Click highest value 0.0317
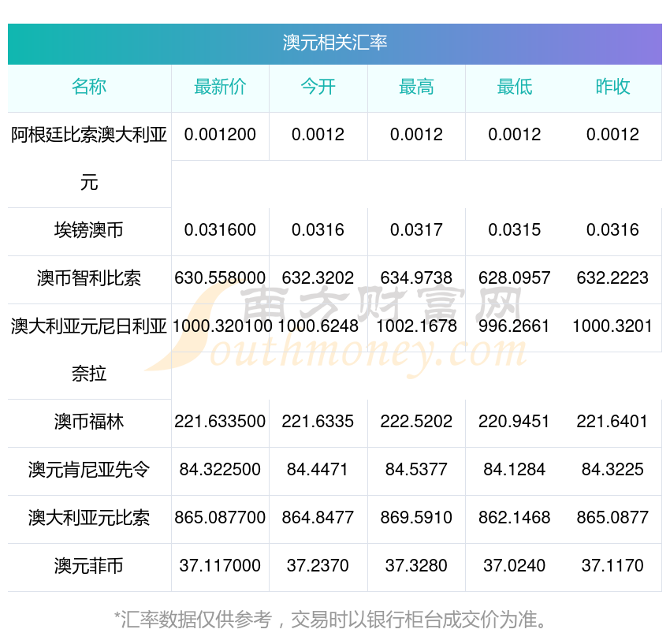Viewport: 670px width, 644px height. point(416,230)
